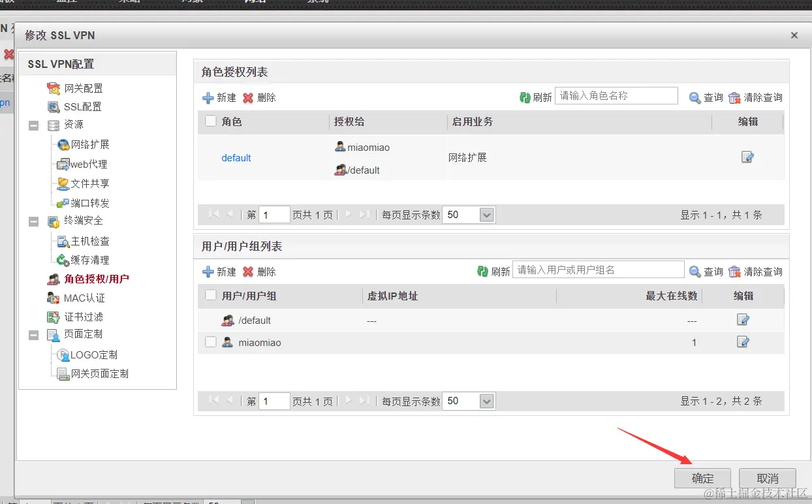
Task: Click the 缓存清理 icon
Action: point(63,260)
